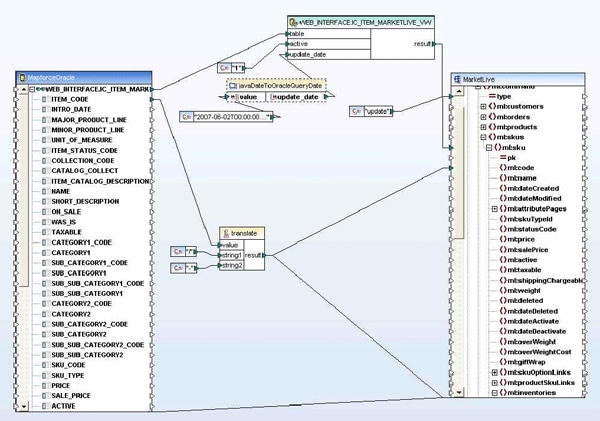Click the type attribute icon
The width and height of the screenshot is (600, 421).
click(492, 96)
